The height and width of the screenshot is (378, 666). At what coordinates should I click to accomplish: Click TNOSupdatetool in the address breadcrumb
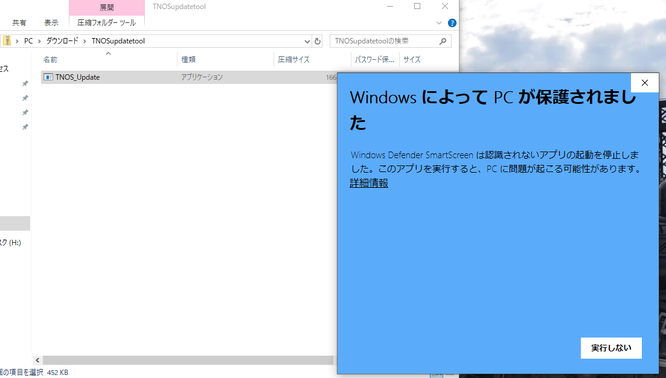(x=118, y=41)
